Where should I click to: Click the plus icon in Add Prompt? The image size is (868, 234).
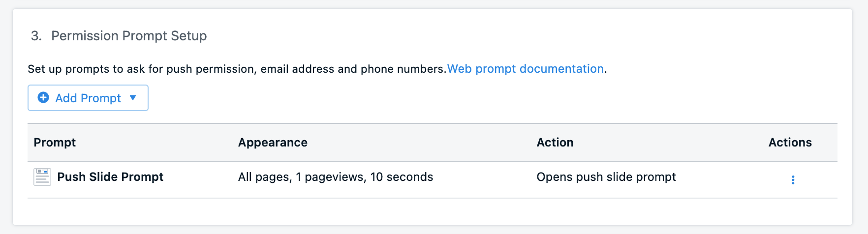[x=43, y=98]
